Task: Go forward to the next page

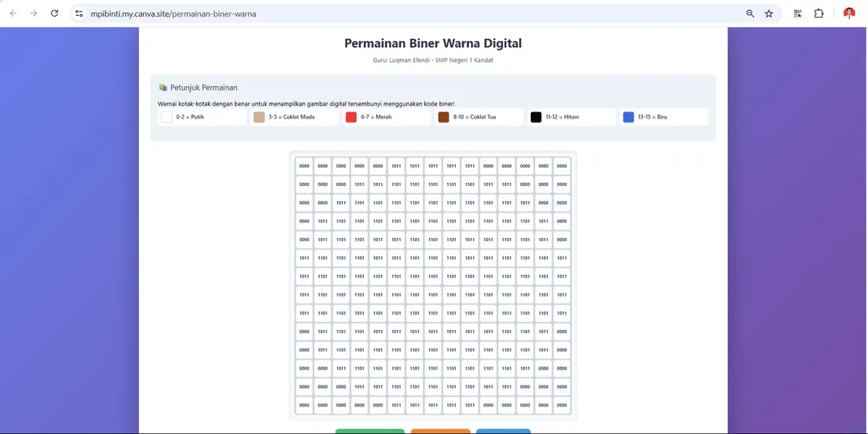Action: pos(33,14)
